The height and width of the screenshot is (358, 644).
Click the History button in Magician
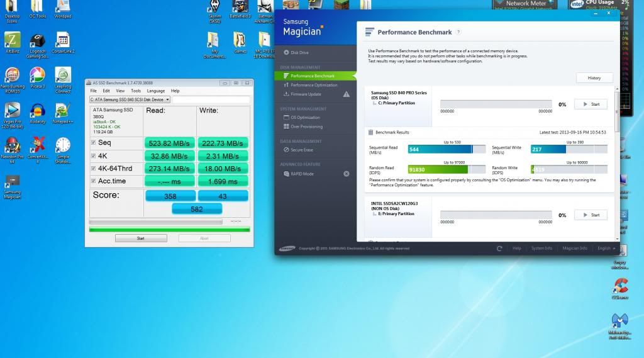click(594, 77)
